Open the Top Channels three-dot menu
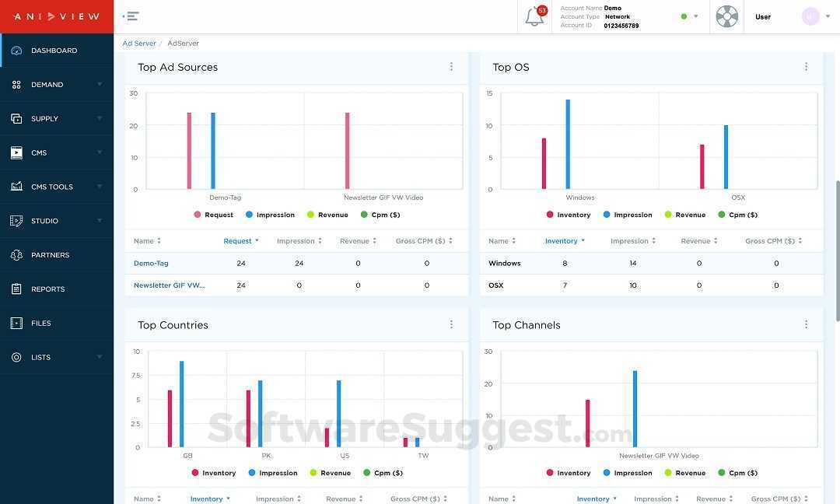The image size is (840, 504). [x=806, y=324]
